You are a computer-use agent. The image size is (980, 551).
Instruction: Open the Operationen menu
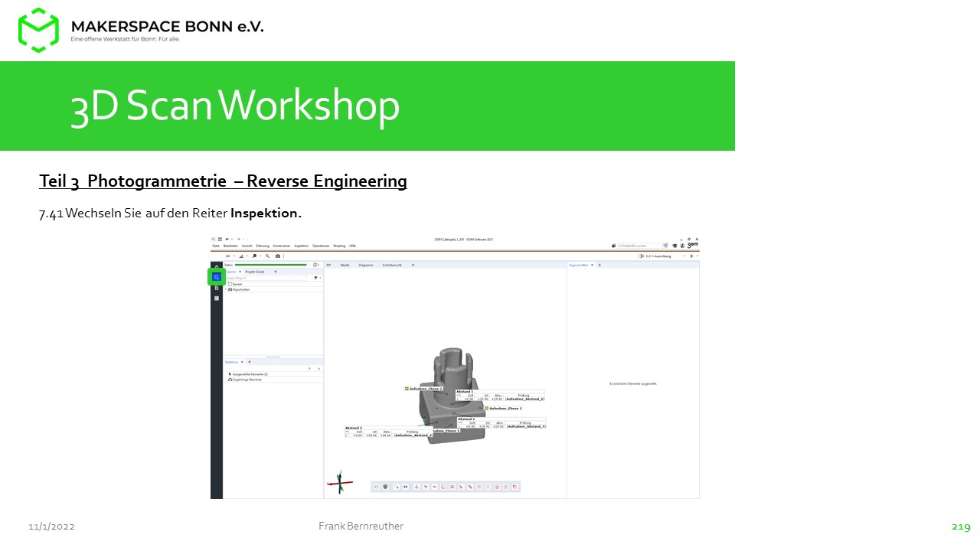(321, 246)
